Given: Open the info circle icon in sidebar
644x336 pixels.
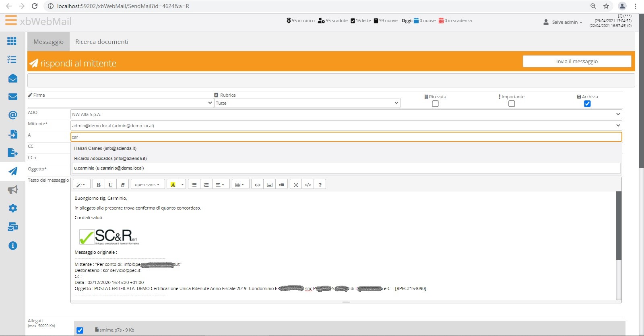Looking at the screenshot, I should pos(12,245).
